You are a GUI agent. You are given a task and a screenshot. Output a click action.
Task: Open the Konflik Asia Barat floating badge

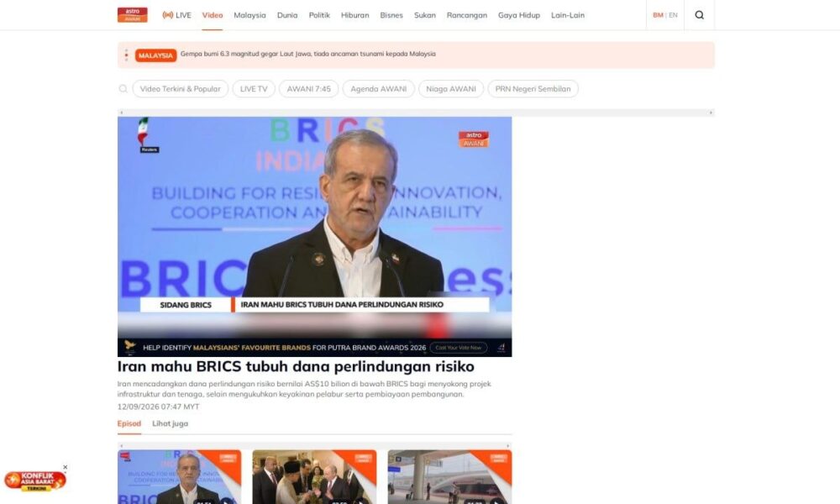coord(34,480)
